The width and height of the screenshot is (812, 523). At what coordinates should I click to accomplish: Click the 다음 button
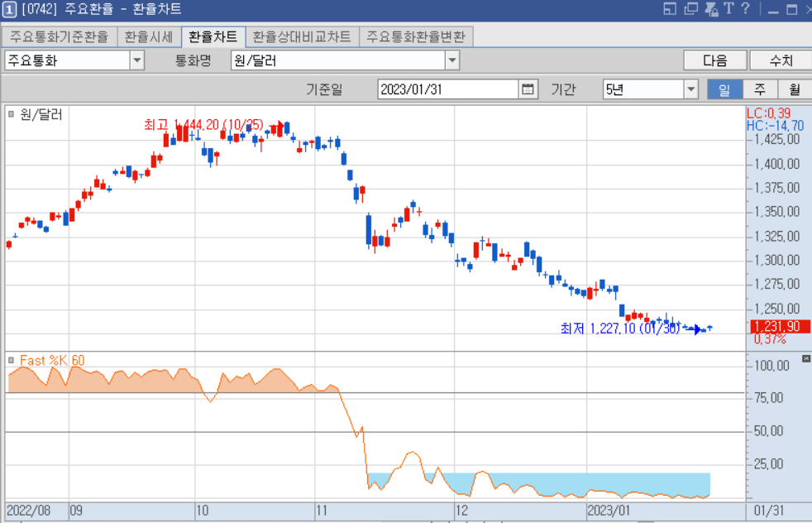click(x=715, y=60)
